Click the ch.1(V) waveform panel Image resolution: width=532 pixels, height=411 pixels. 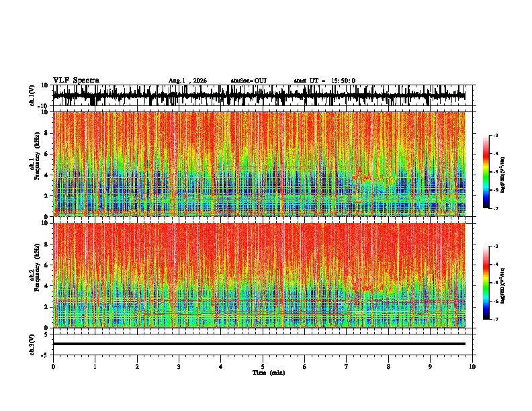click(x=264, y=95)
